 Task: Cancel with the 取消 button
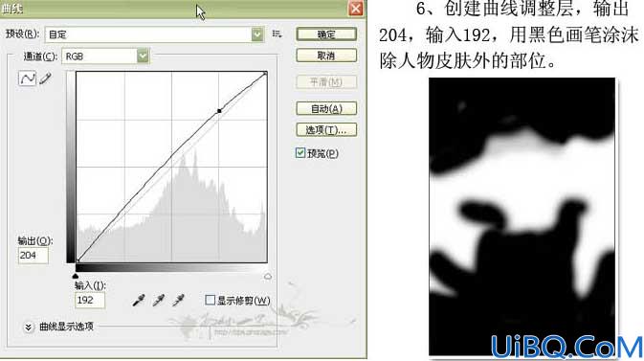326,56
